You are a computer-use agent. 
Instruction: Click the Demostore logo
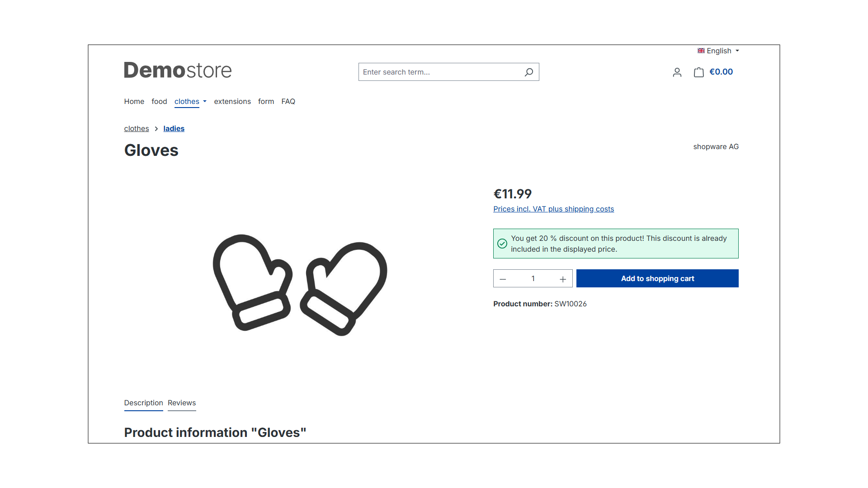tap(178, 70)
